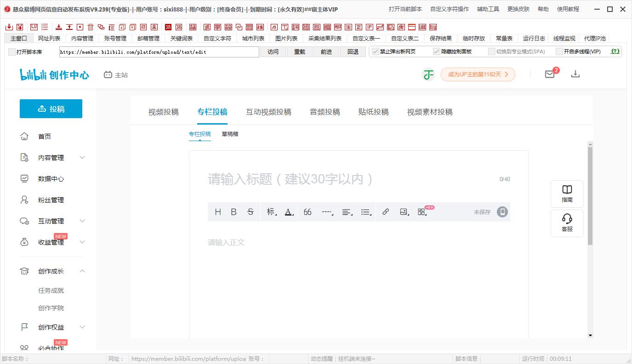632x364 pixels.
Task: Open the green user avatar
Action: coord(428,74)
